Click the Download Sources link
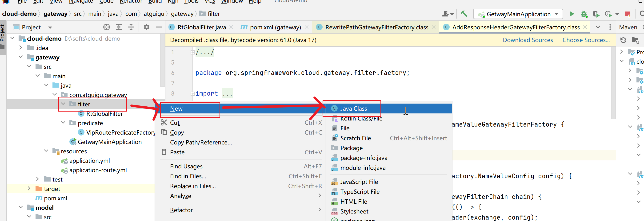644x221 pixels. coord(528,40)
